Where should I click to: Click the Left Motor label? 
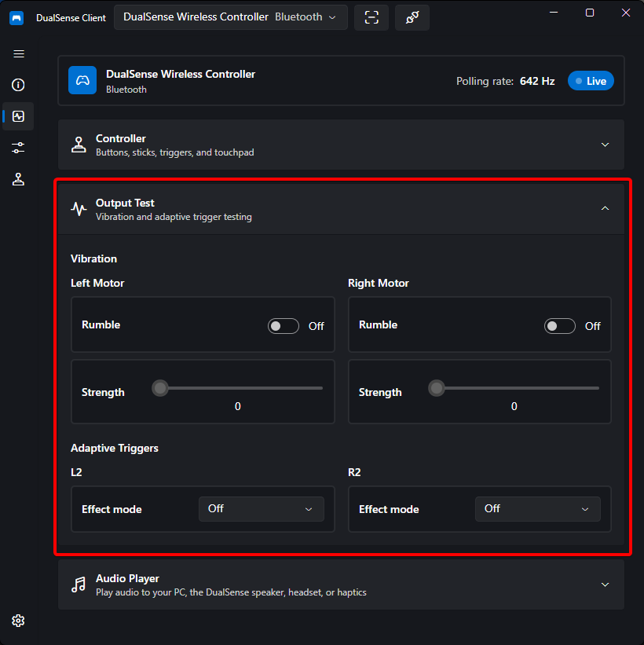pos(97,283)
